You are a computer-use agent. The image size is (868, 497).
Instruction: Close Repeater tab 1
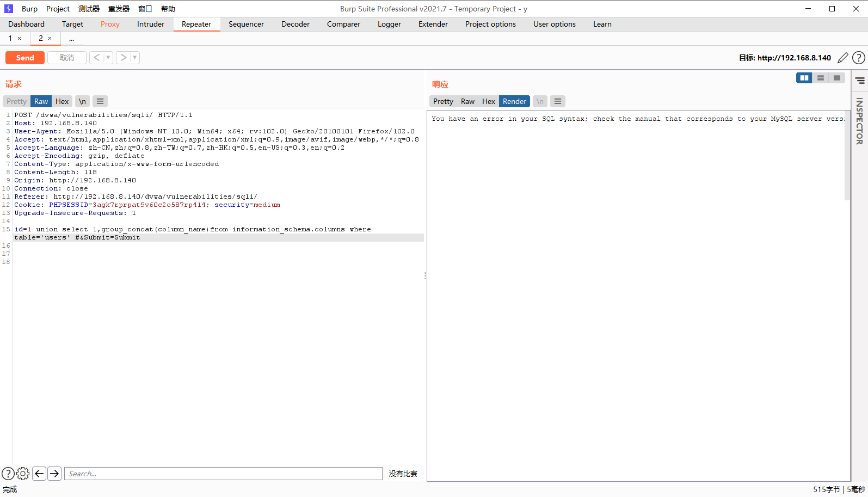pyautogui.click(x=20, y=39)
